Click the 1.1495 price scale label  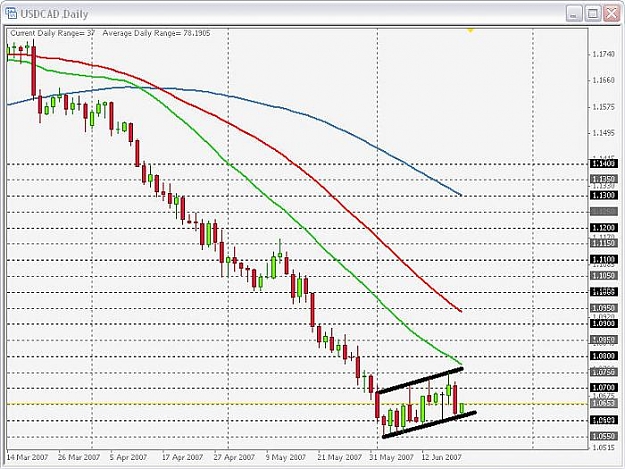point(603,133)
